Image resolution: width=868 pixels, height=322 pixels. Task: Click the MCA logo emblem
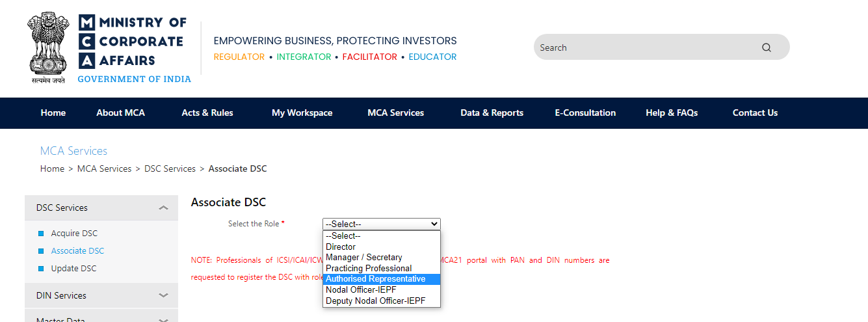coord(48,49)
